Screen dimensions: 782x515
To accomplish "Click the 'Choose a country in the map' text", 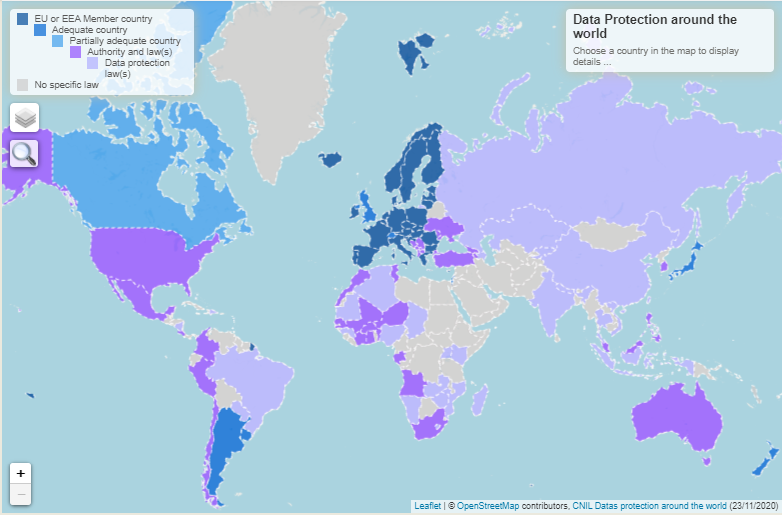I will tap(655, 56).
